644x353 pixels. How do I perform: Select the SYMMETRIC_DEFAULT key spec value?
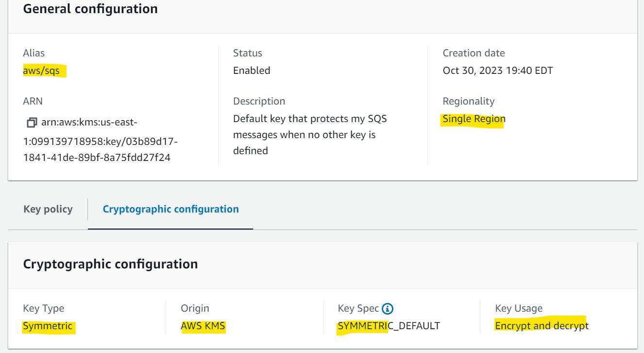coord(389,326)
